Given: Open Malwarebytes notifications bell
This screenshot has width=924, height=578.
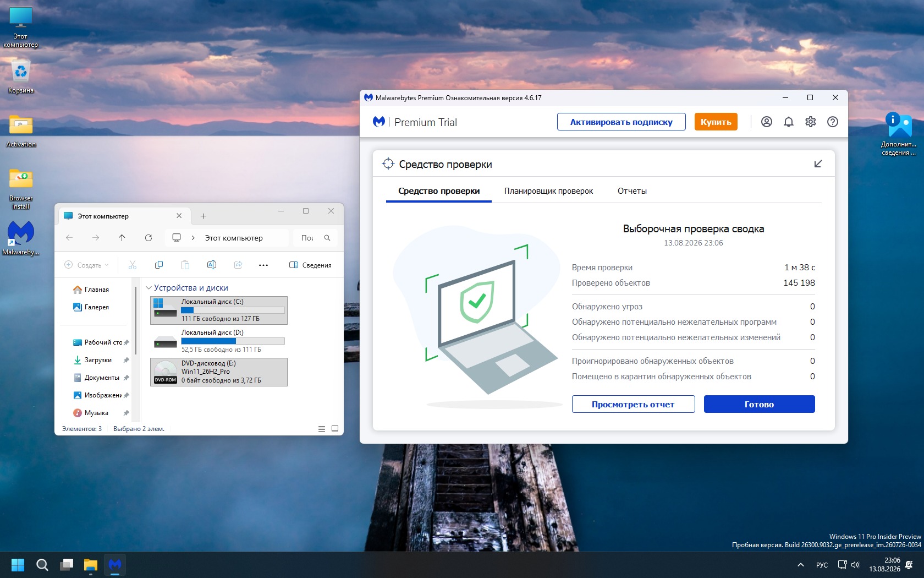Looking at the screenshot, I should point(789,122).
